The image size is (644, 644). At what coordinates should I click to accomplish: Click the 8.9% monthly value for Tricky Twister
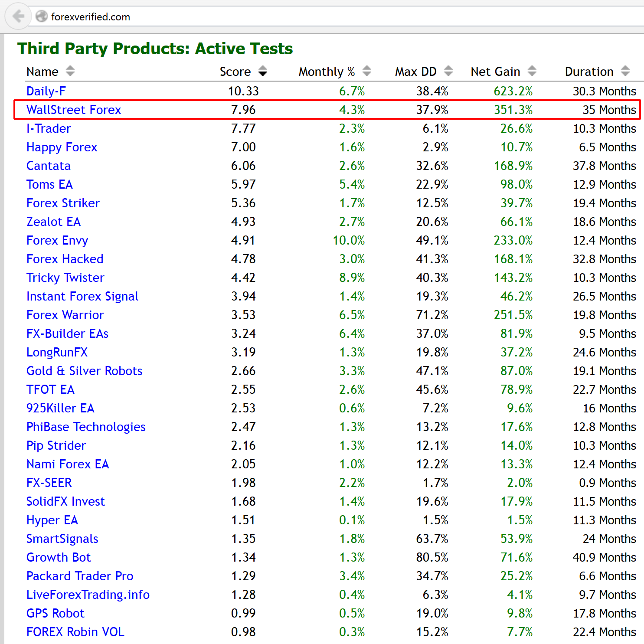352,278
